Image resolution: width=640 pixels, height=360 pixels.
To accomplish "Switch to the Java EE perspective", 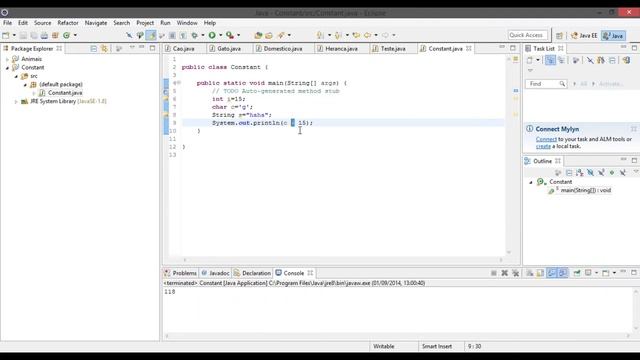I will tap(584, 36).
